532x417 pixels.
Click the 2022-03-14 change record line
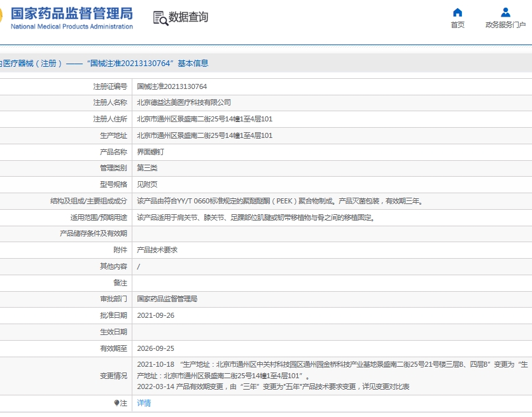point(273,386)
